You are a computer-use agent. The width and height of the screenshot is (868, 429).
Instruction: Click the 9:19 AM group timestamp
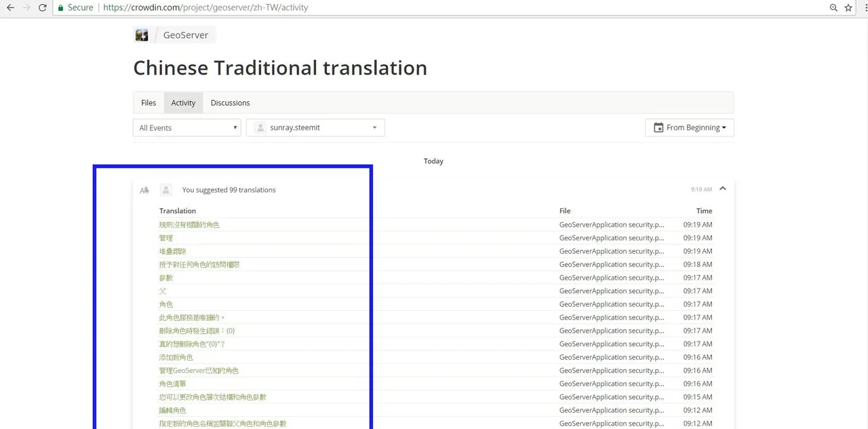coord(702,189)
